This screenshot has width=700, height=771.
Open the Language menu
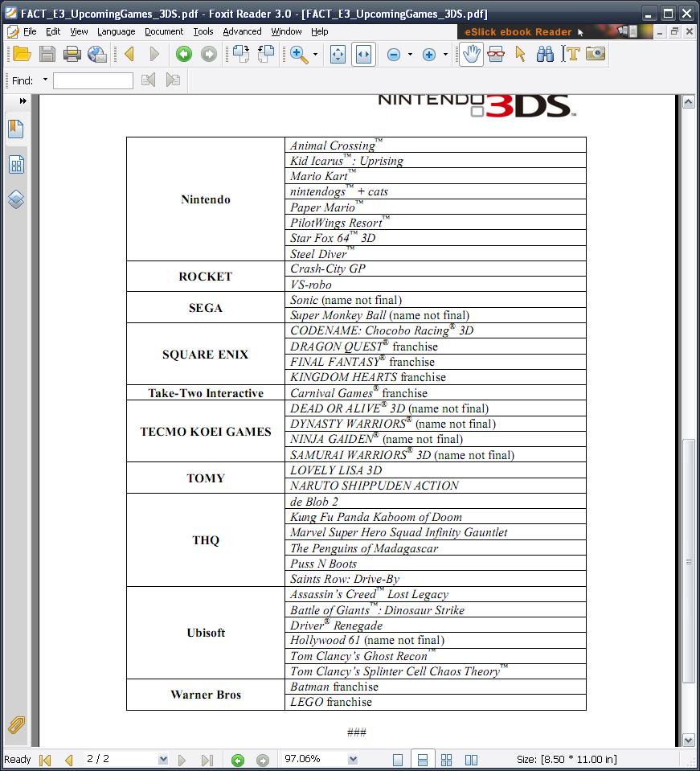(116, 31)
